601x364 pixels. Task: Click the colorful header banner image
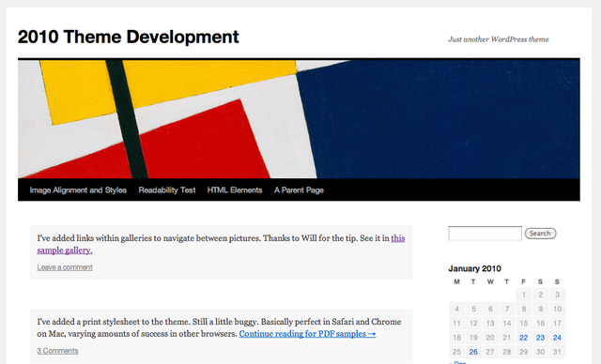point(299,119)
